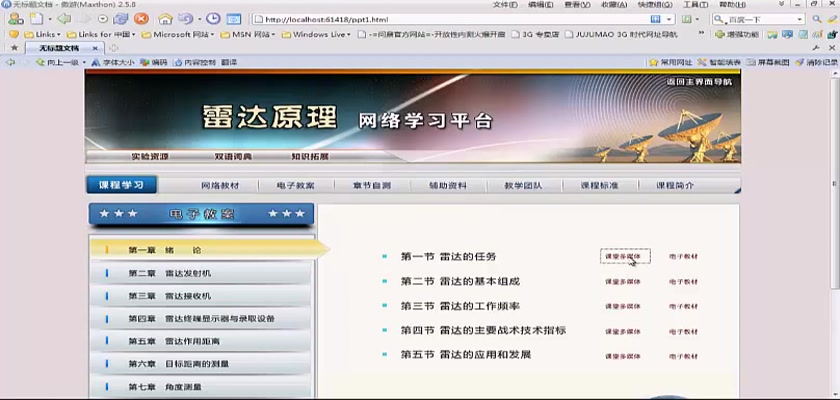The height and width of the screenshot is (400, 840).
Task: Select 第五章 雷达作用距离 chapter
Action: 201,341
